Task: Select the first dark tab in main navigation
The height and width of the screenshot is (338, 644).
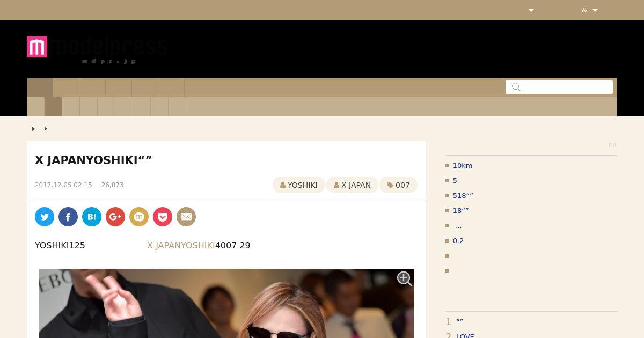Action: pyautogui.click(x=40, y=87)
